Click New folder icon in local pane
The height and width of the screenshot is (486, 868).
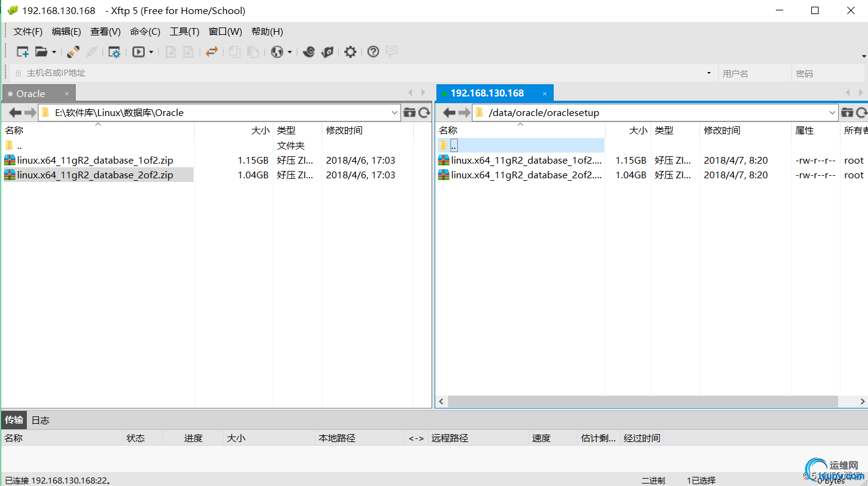point(410,112)
